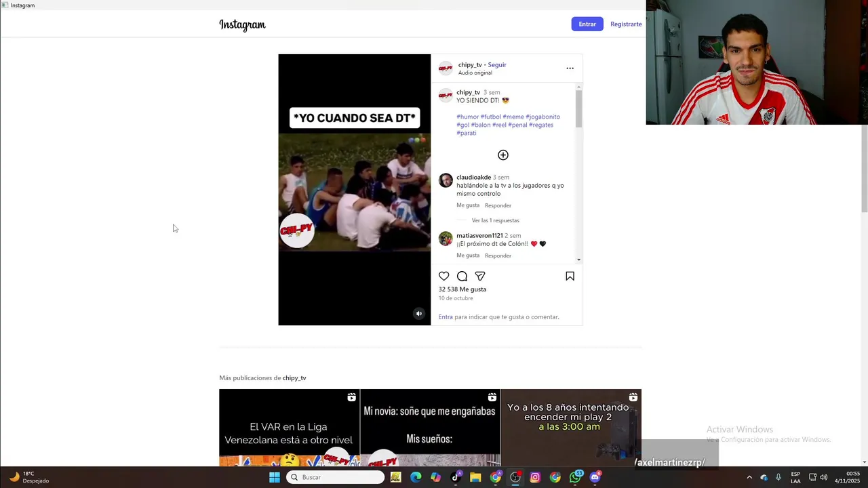Image resolution: width=868 pixels, height=488 pixels.
Task: Click the #futbol hashtag
Action: pos(490,117)
